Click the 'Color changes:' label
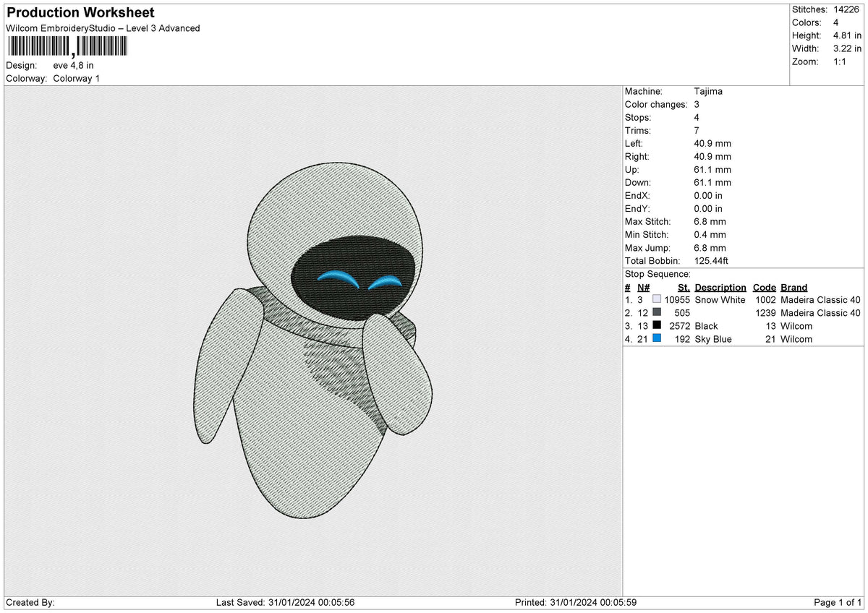 656,104
